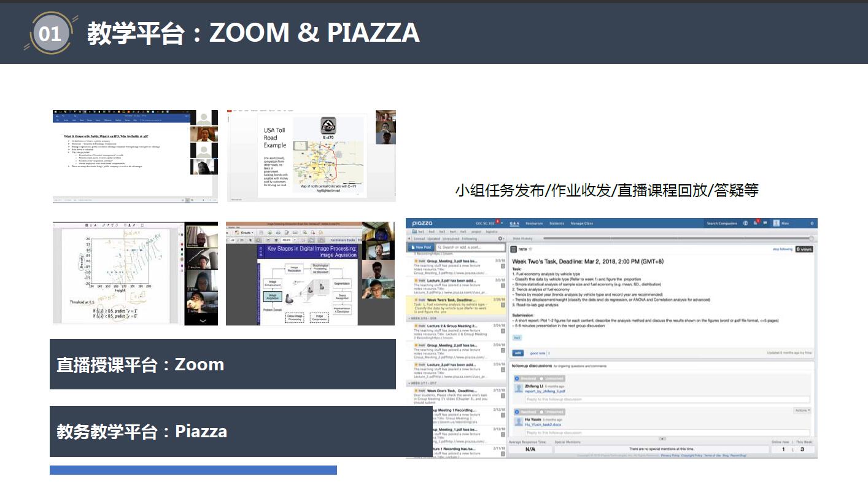Open Hu_Yuxin_task2.docx attachment link
The height and width of the screenshot is (487, 868).
(543, 424)
